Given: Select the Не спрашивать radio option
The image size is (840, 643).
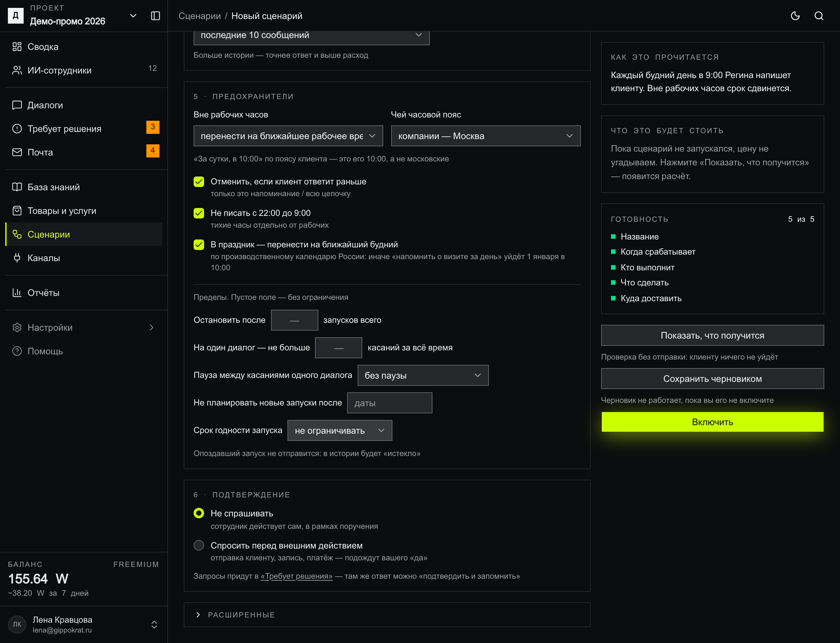Looking at the screenshot, I should coord(199,513).
